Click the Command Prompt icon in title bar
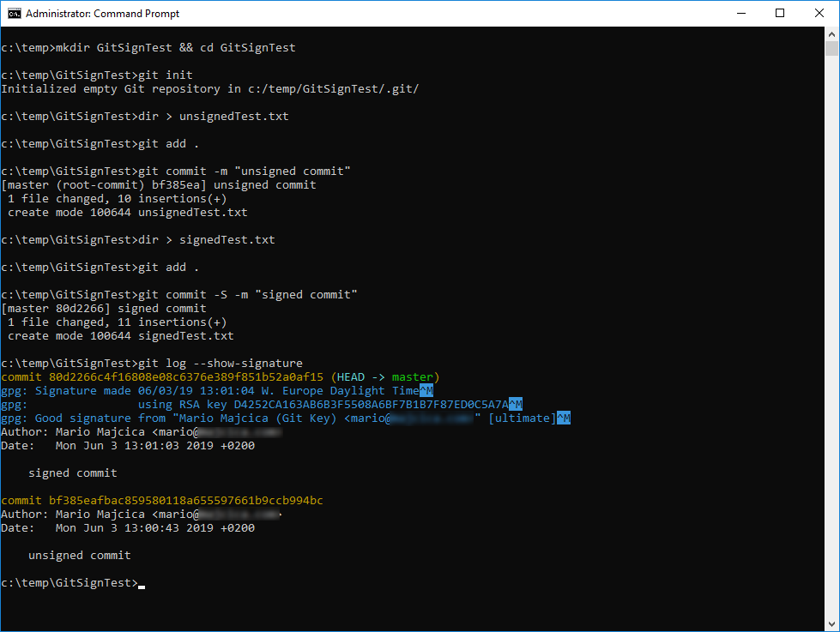The width and height of the screenshot is (840, 632). tap(14, 14)
